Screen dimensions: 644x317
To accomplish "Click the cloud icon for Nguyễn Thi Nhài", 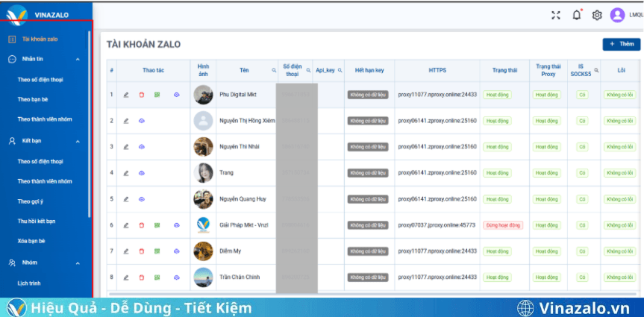I will (142, 147).
